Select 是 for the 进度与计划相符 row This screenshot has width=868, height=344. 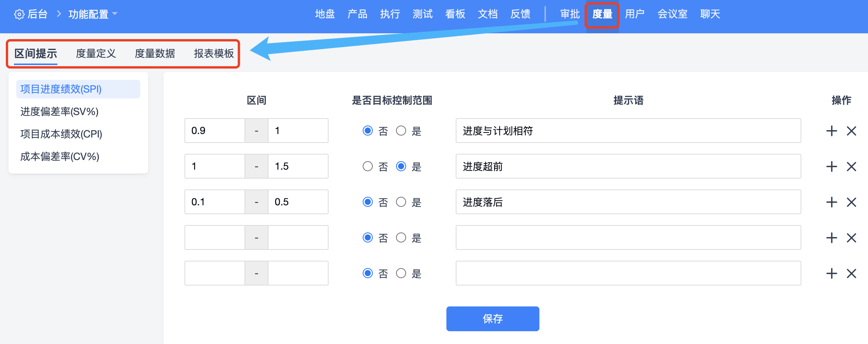[x=401, y=131]
